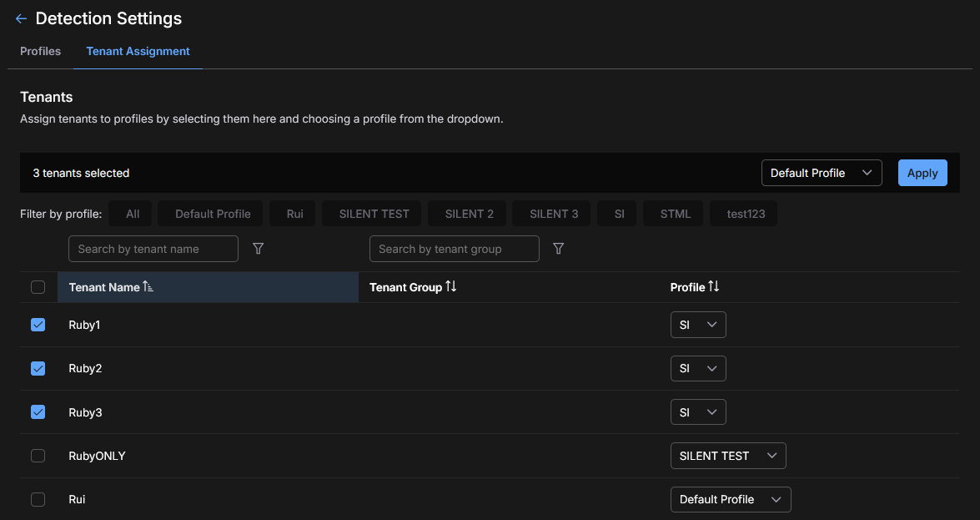Open the profile dropdown for Ruby2
Screen dimensions: 980x520
(698, 368)
